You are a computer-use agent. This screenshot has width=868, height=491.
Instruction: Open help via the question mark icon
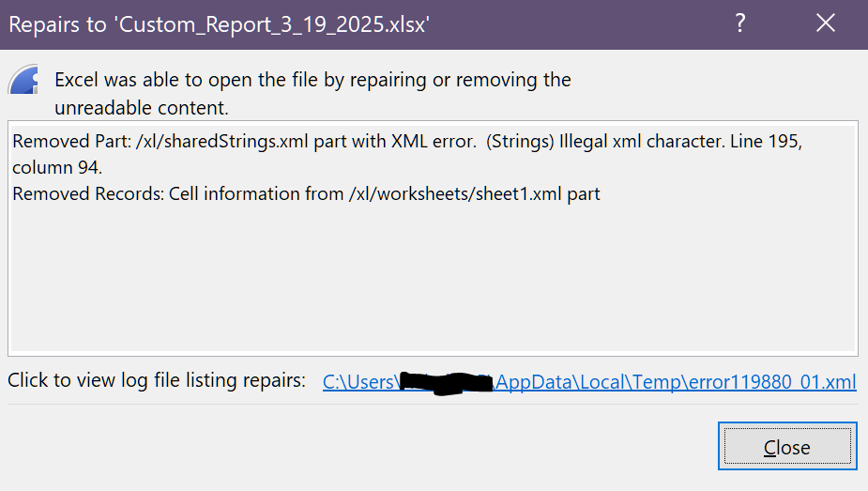(740, 23)
